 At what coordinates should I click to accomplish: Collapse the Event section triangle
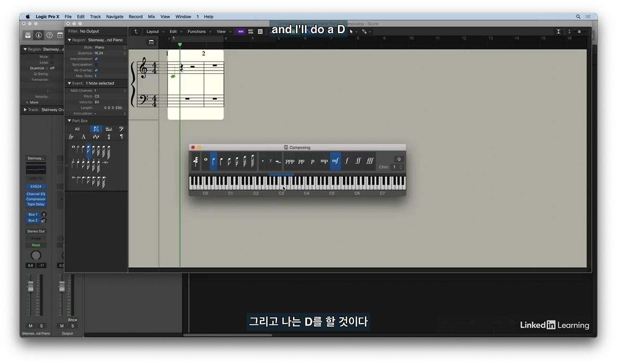point(69,83)
